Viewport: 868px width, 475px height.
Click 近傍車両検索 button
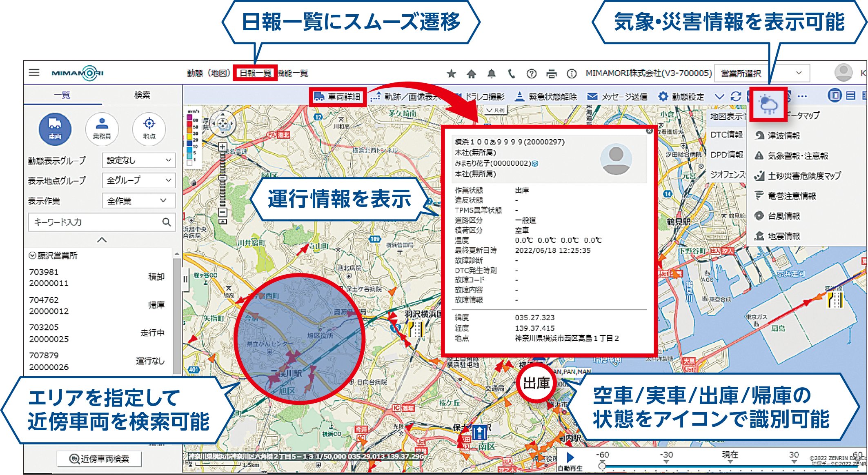click(x=99, y=459)
